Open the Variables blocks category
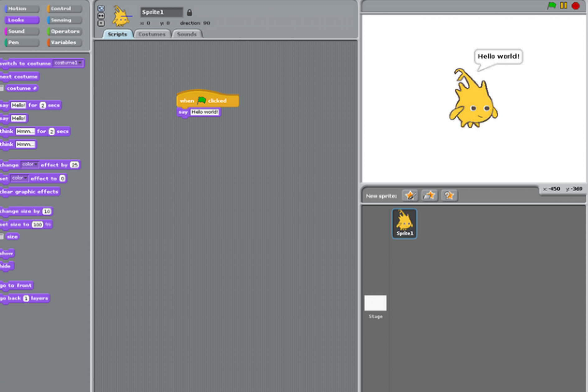Image resolution: width=588 pixels, height=392 pixels. [x=65, y=42]
